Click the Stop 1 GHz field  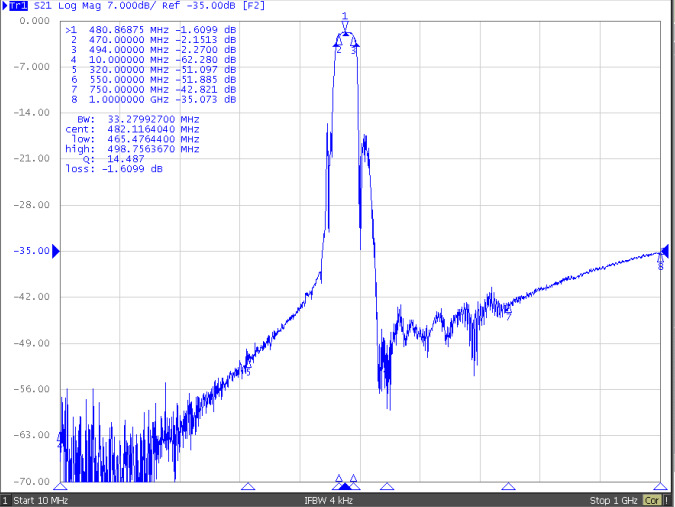pyautogui.click(x=613, y=499)
